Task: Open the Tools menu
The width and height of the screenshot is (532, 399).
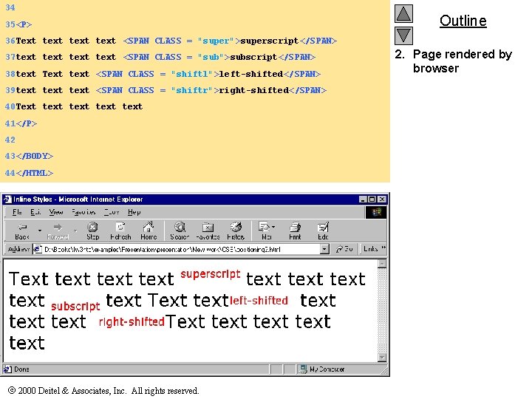Action: tap(112, 212)
